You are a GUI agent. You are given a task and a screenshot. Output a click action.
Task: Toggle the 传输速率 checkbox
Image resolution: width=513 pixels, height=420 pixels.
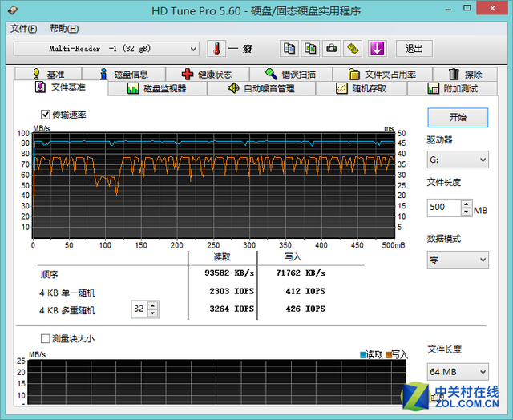coord(45,115)
